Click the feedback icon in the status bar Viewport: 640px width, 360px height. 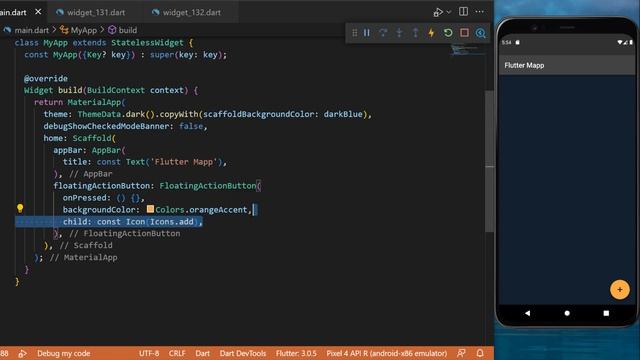pos(461,353)
